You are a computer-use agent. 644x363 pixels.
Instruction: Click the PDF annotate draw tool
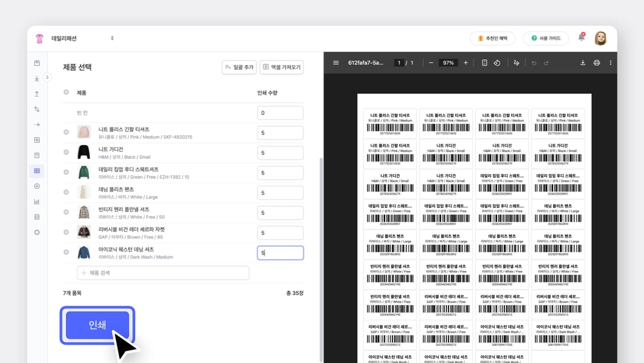516,63
